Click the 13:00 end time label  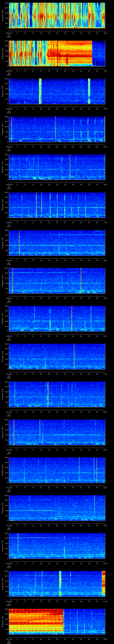click(x=105, y=450)
